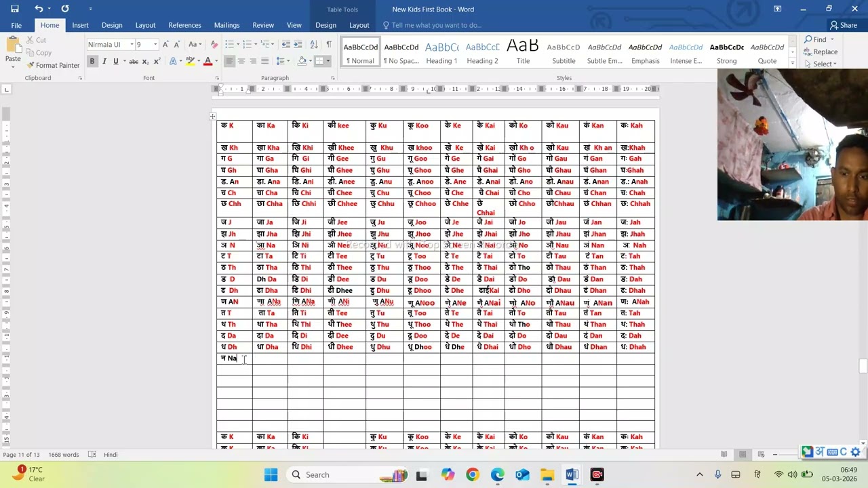Toggle Italic formatting

point(104,61)
